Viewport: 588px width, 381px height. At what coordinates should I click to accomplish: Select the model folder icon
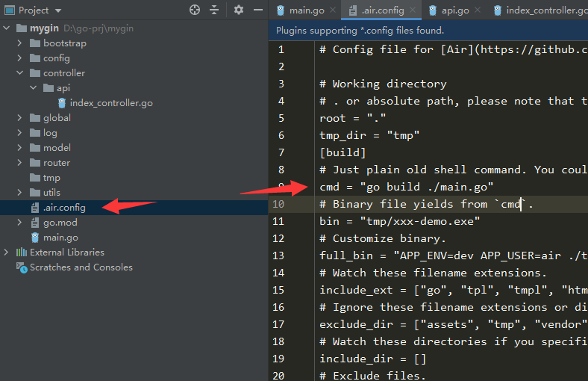[x=35, y=147]
